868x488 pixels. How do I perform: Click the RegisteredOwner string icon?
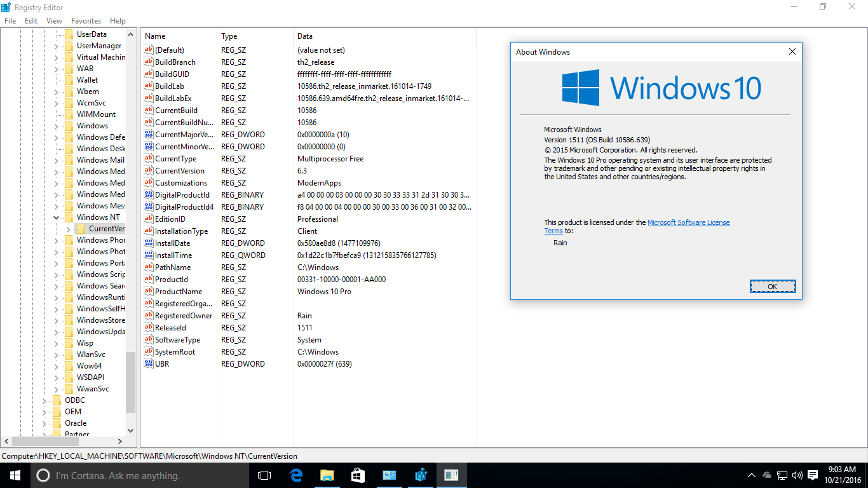pyautogui.click(x=149, y=315)
